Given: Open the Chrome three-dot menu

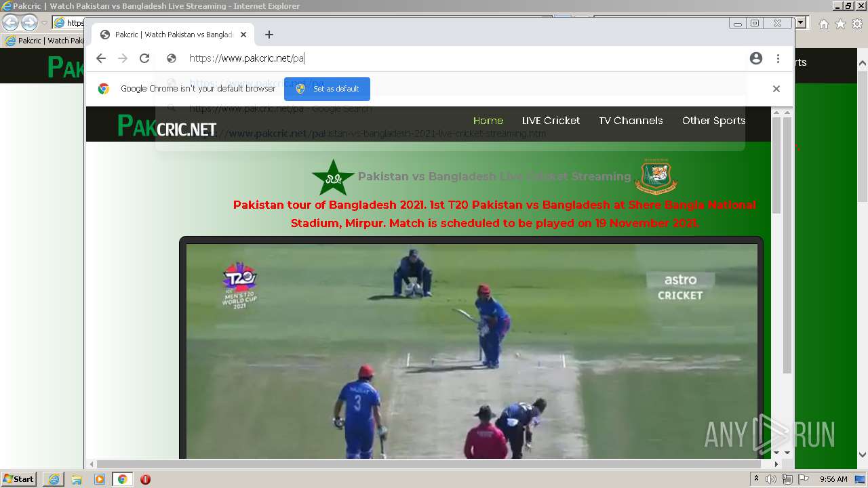Looking at the screenshot, I should click(778, 58).
